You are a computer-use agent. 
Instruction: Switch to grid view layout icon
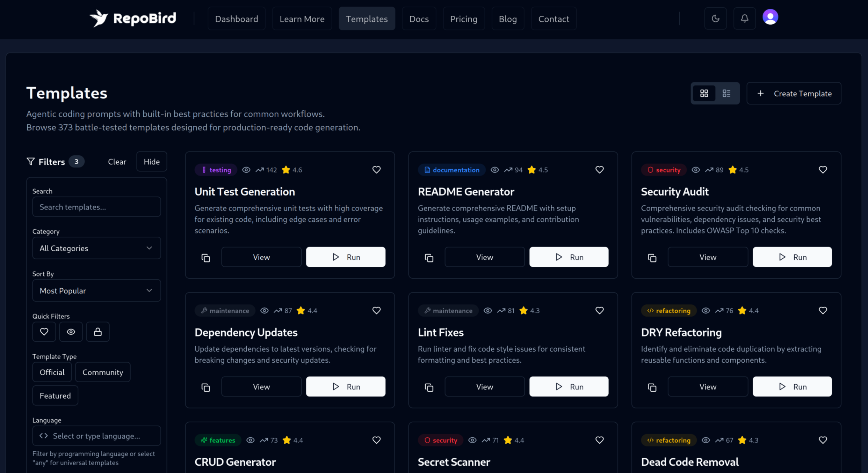pos(704,93)
